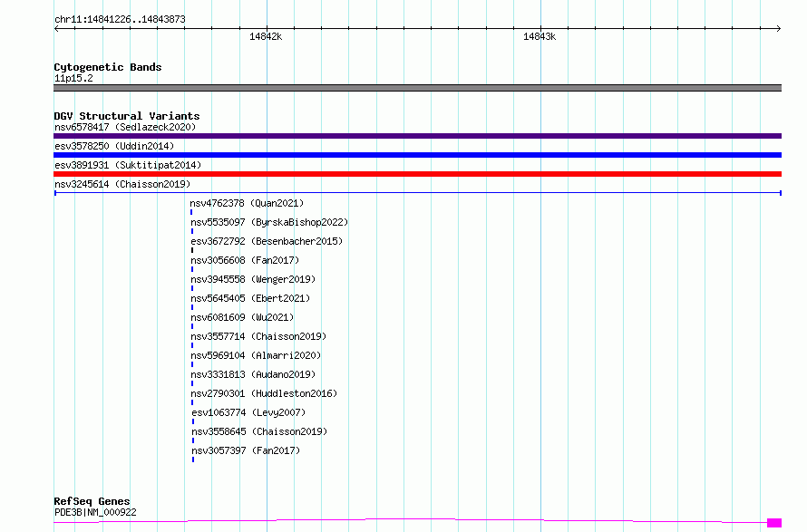Open the nsv3245614 (Chaisson2019) label
807x532 pixels.
click(122, 184)
